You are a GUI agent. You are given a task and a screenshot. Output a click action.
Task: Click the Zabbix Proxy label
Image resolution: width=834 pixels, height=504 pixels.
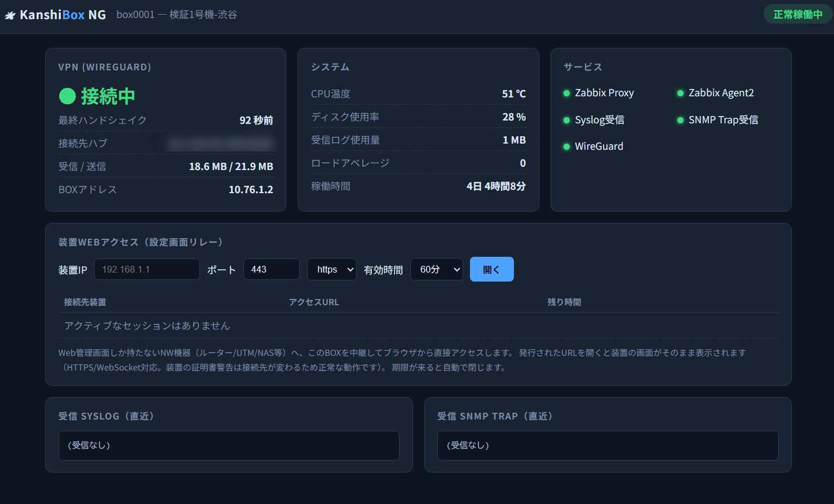tap(604, 93)
